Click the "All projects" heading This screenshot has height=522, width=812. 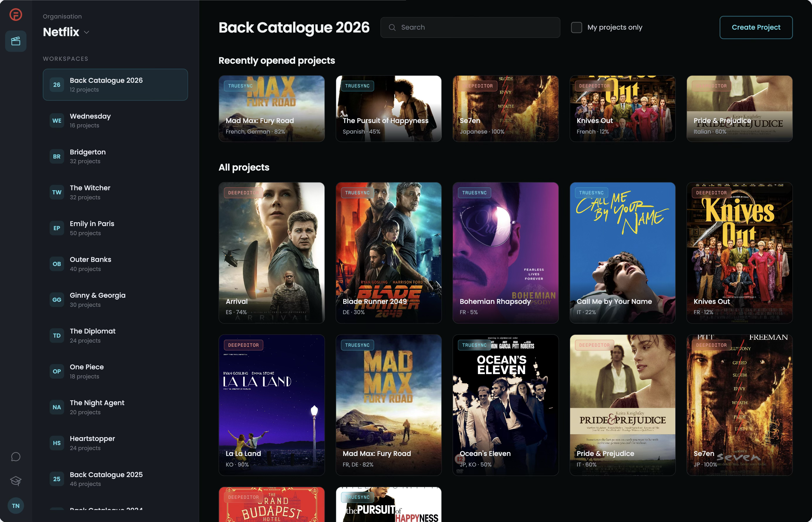[x=244, y=167]
